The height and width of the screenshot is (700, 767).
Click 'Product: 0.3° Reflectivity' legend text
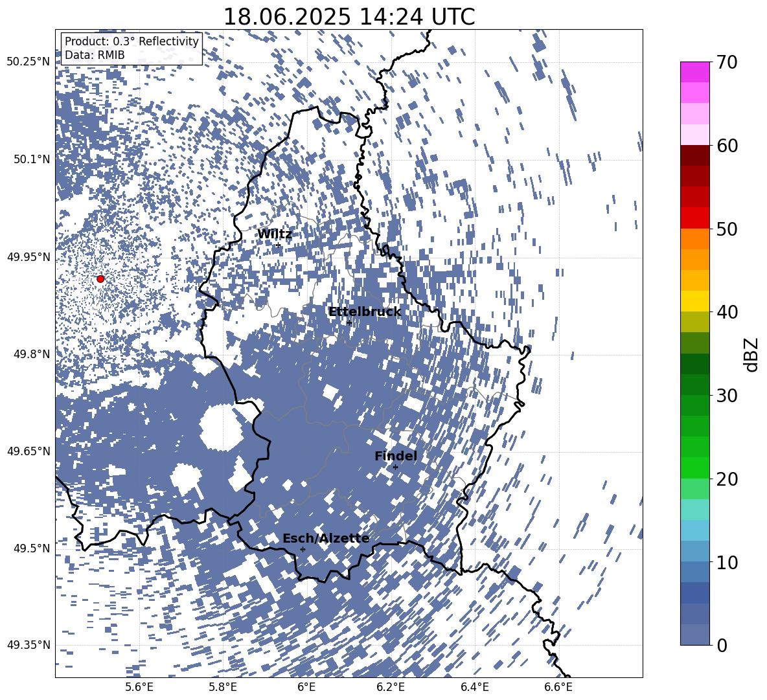132,41
